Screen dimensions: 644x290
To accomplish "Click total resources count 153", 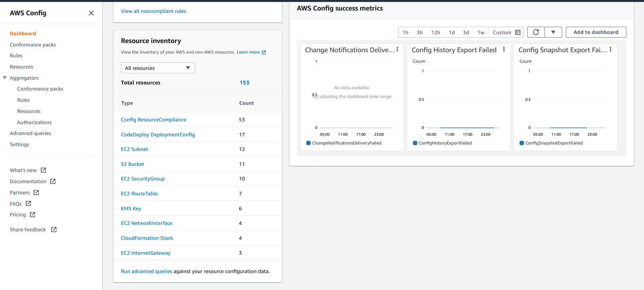I will point(245,83).
